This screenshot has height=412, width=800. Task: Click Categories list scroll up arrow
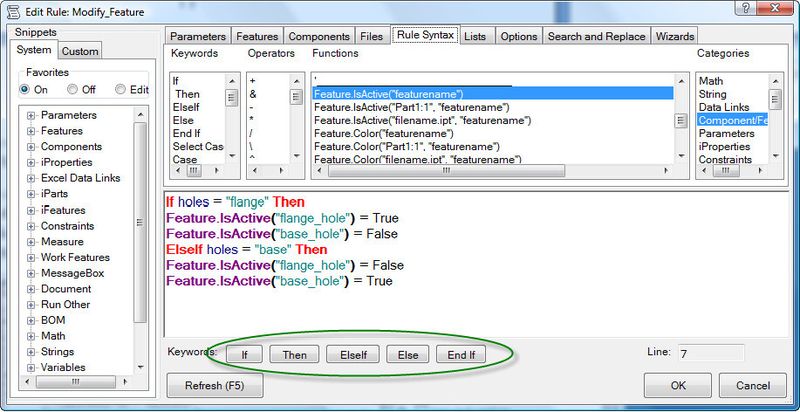(774, 81)
